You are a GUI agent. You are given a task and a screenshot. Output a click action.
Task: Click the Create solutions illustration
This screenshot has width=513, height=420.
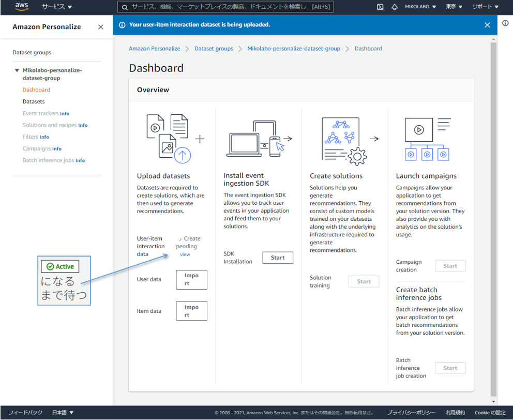coord(344,141)
